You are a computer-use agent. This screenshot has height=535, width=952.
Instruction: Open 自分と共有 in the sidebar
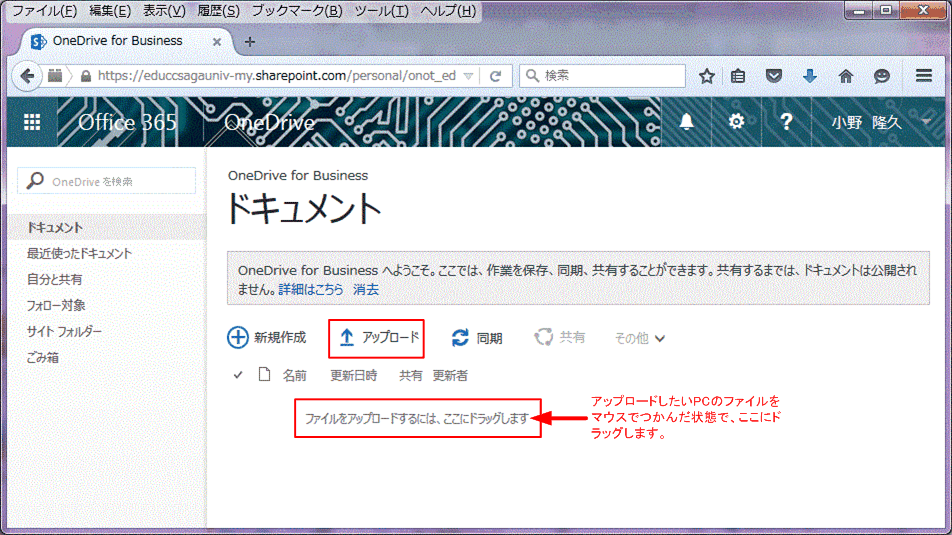(54, 279)
